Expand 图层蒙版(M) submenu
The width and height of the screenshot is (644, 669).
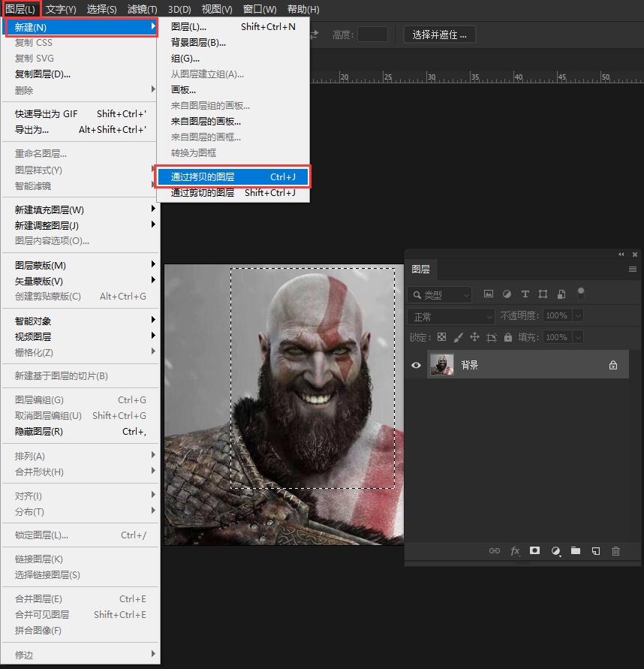click(81, 265)
